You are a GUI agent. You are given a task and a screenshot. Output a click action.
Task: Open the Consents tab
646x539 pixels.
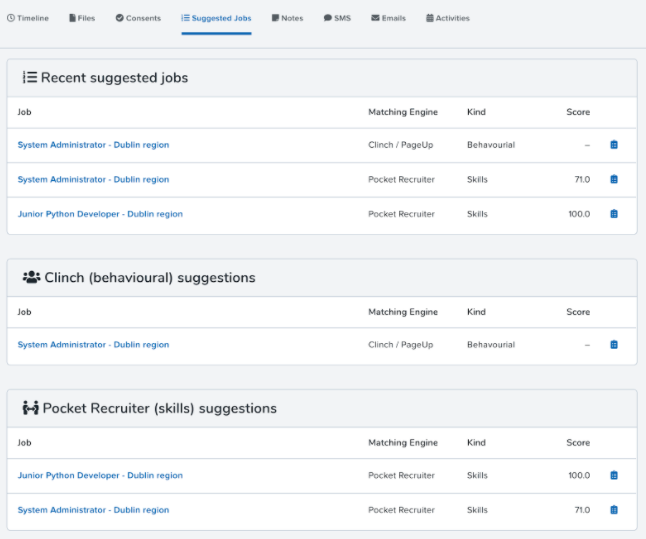138,18
